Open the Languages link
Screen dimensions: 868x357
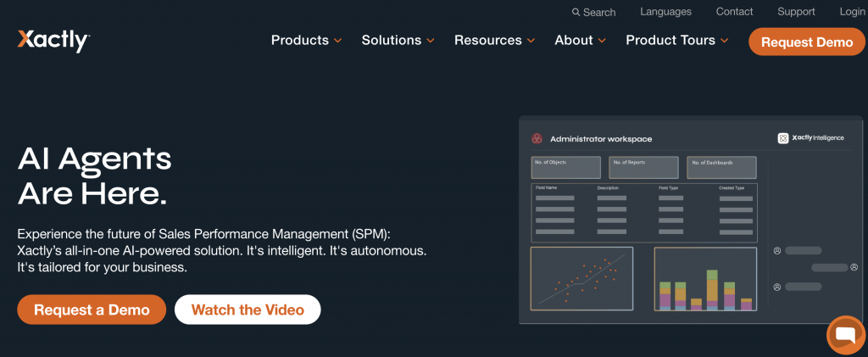pyautogui.click(x=665, y=12)
